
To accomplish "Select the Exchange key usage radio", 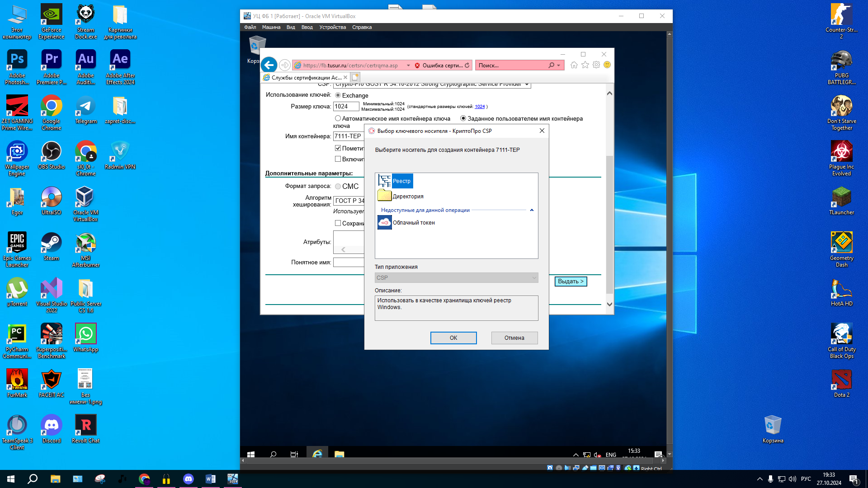I will (x=338, y=95).
